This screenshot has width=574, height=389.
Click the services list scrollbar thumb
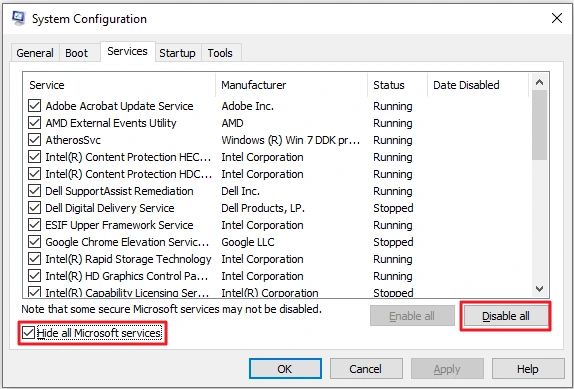[x=539, y=125]
